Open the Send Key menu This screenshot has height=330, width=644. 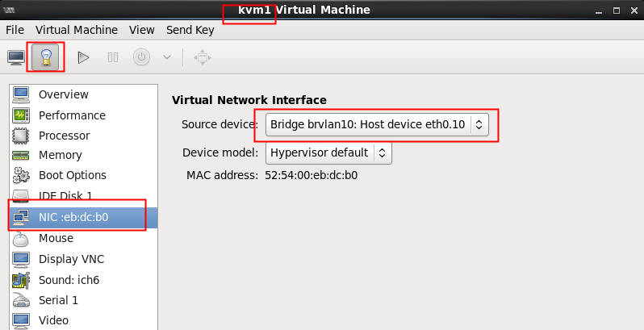click(x=190, y=30)
